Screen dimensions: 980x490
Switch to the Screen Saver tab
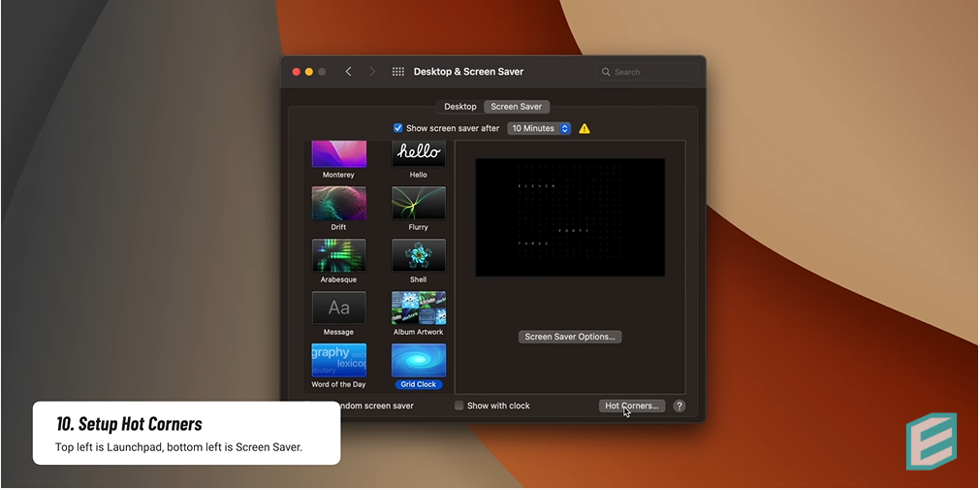517,107
